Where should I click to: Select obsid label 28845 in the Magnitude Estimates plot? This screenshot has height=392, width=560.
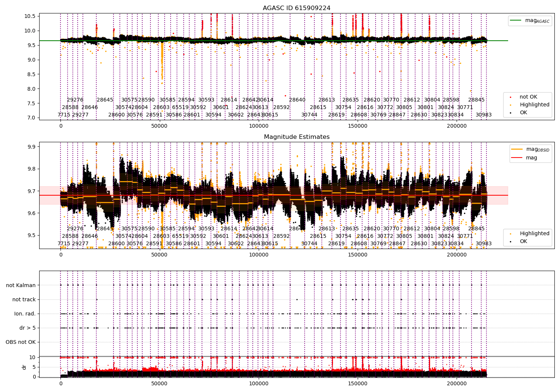point(476,228)
